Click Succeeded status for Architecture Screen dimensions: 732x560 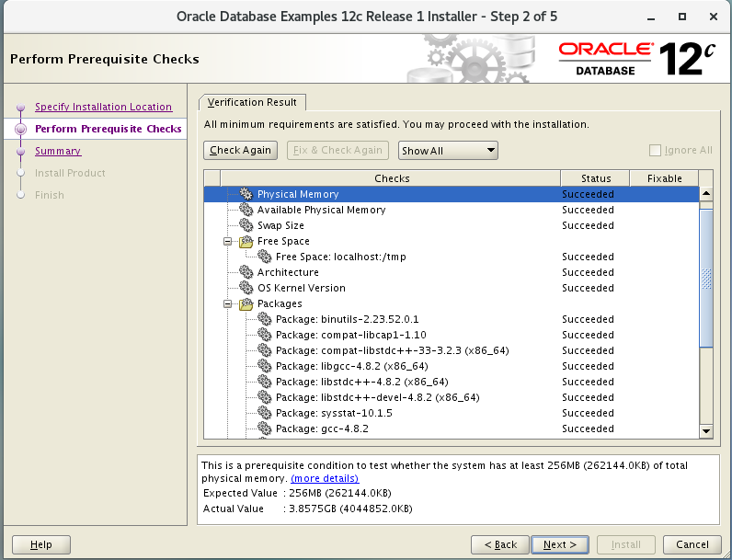click(588, 272)
